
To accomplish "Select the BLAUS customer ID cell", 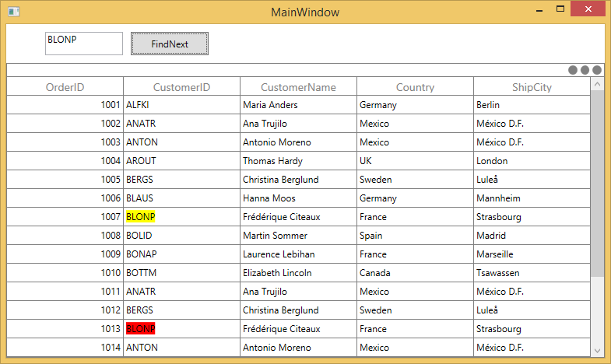I will click(181, 198).
